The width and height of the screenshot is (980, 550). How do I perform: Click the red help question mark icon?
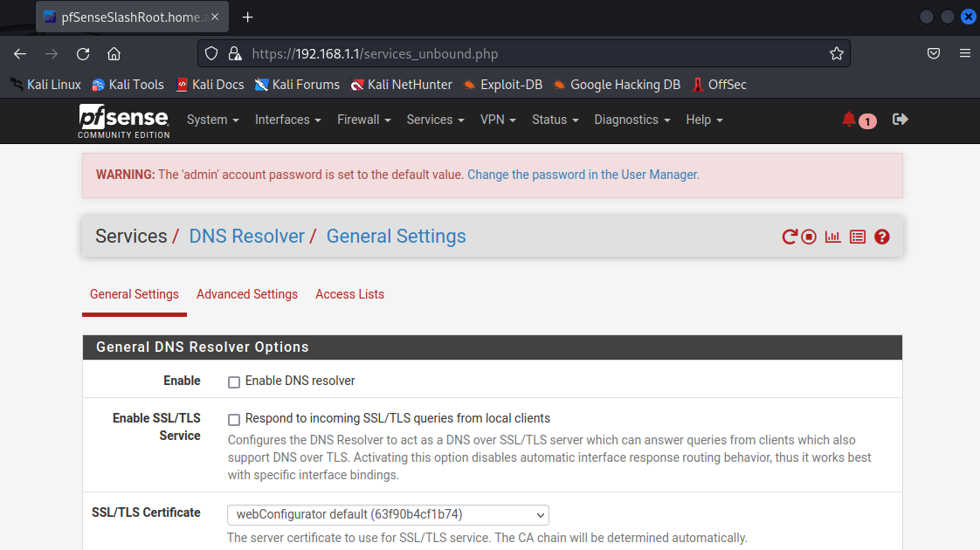click(x=882, y=237)
